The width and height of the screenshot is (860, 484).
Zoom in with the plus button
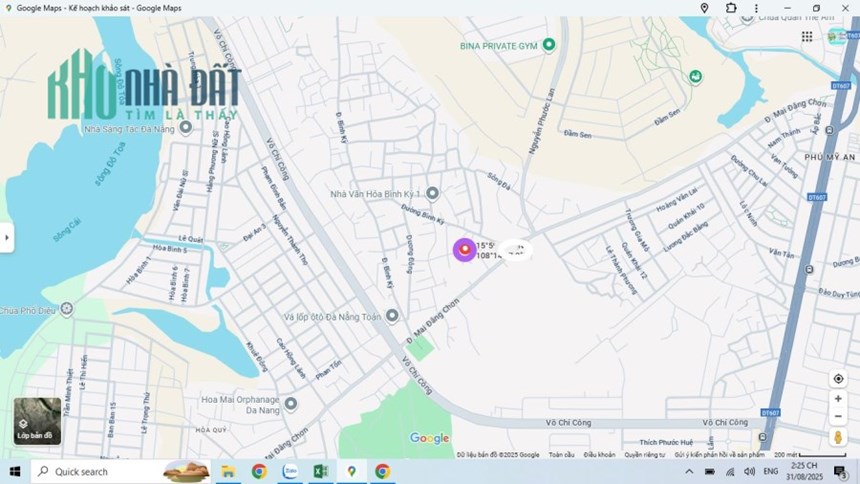(x=838, y=399)
